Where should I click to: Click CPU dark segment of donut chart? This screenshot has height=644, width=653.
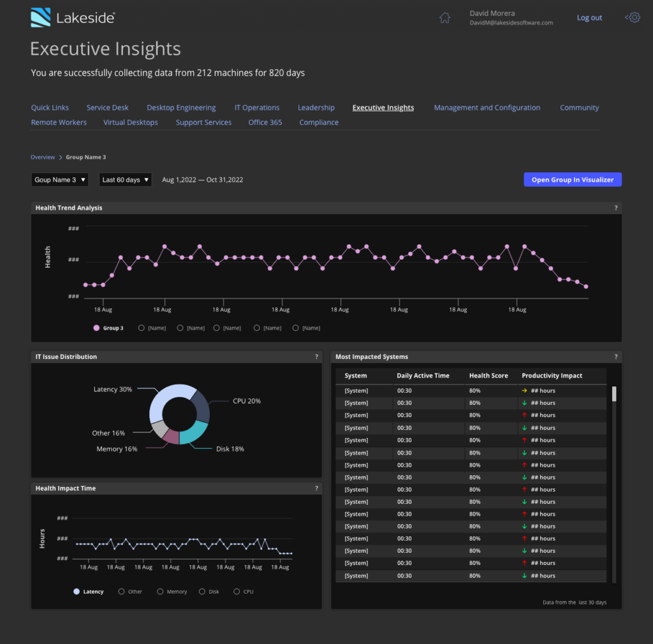pos(202,407)
